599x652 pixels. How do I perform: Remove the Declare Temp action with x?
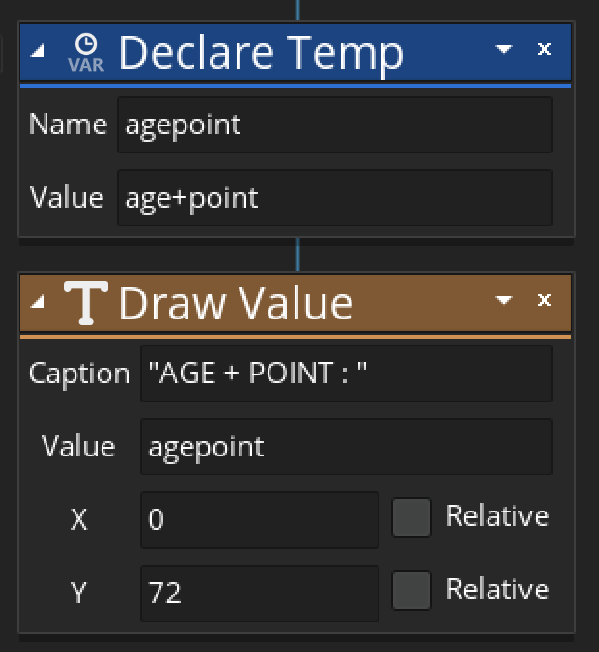point(544,49)
